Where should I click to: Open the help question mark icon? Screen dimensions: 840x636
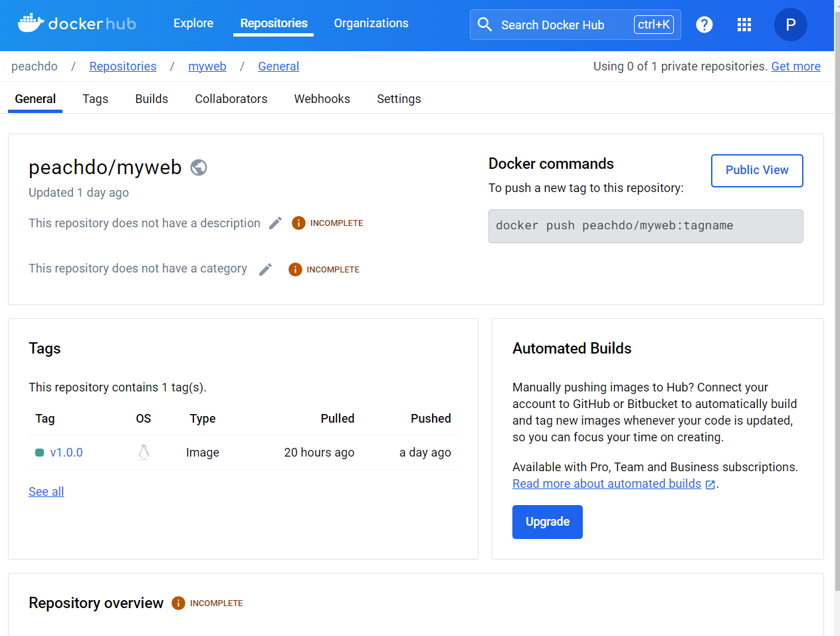[704, 25]
